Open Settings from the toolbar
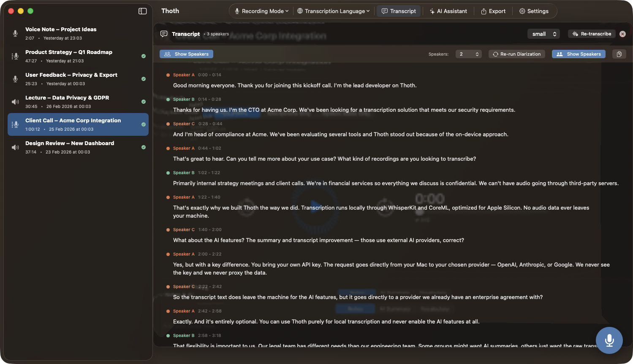This screenshot has width=633, height=364. [534, 11]
